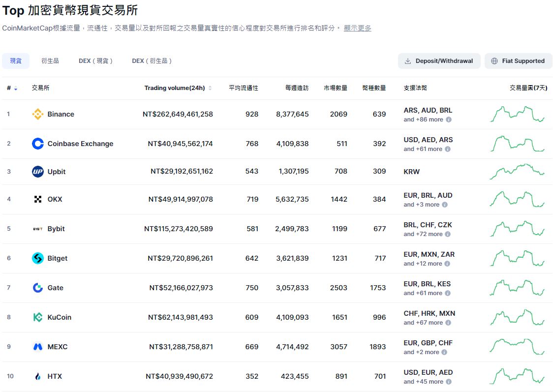Click KuCoin volume NT$62,143,981,493
Image resolution: width=553 pixels, height=392 pixels.
point(181,317)
